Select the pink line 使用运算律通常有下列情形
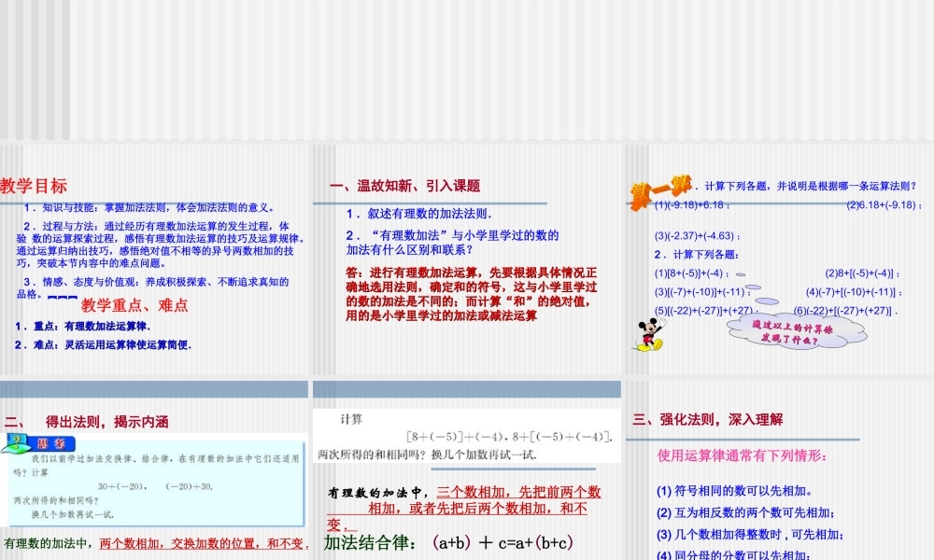This screenshot has height=560, width=934. (x=742, y=455)
